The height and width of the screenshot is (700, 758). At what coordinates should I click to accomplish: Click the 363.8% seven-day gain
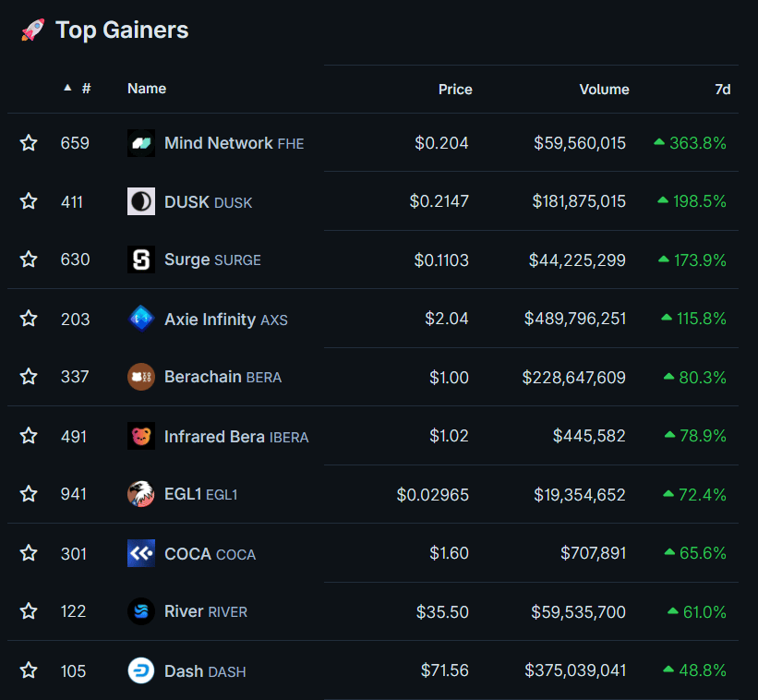click(x=690, y=143)
